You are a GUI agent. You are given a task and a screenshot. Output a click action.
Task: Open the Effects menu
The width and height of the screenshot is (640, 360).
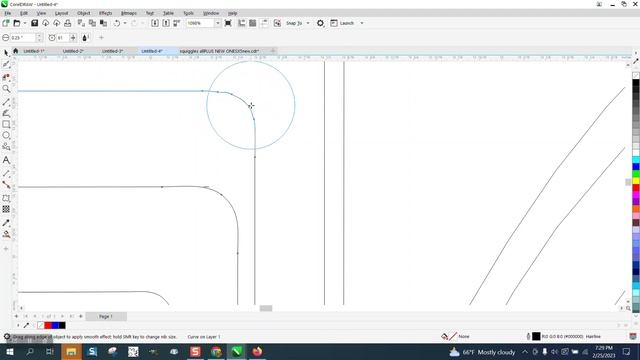click(105, 13)
